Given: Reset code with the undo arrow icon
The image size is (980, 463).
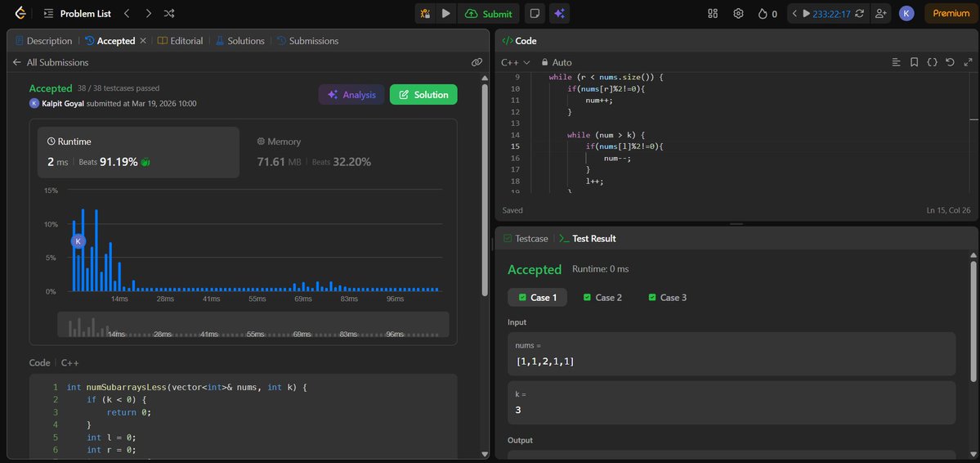Looking at the screenshot, I should [x=950, y=62].
